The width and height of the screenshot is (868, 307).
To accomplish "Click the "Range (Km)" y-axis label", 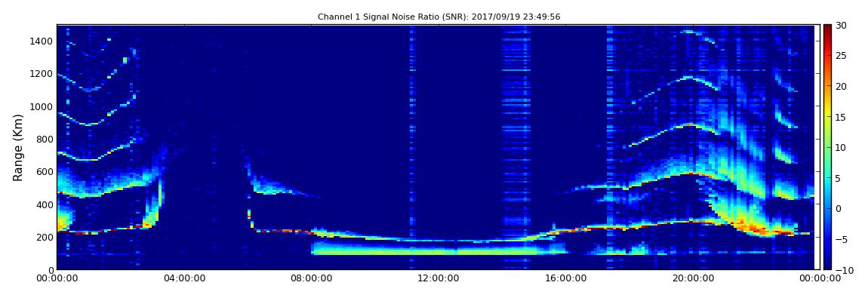I will tap(18, 147).
